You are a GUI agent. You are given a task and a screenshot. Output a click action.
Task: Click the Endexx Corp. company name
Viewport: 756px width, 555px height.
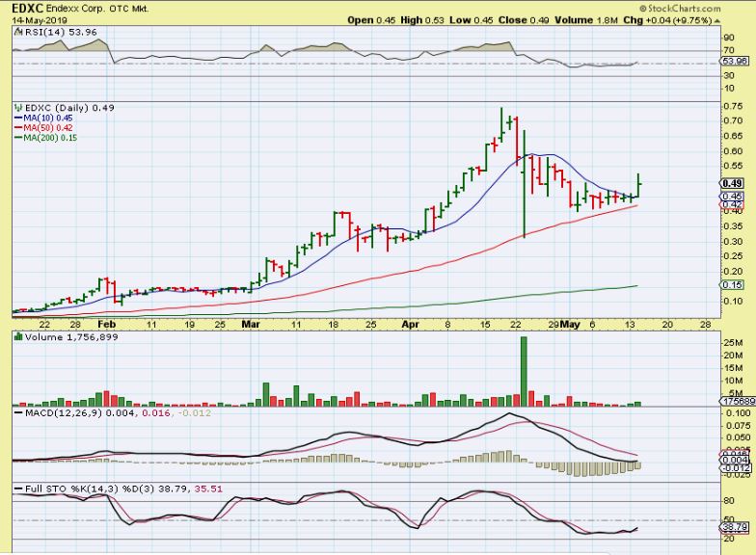pyautogui.click(x=75, y=9)
